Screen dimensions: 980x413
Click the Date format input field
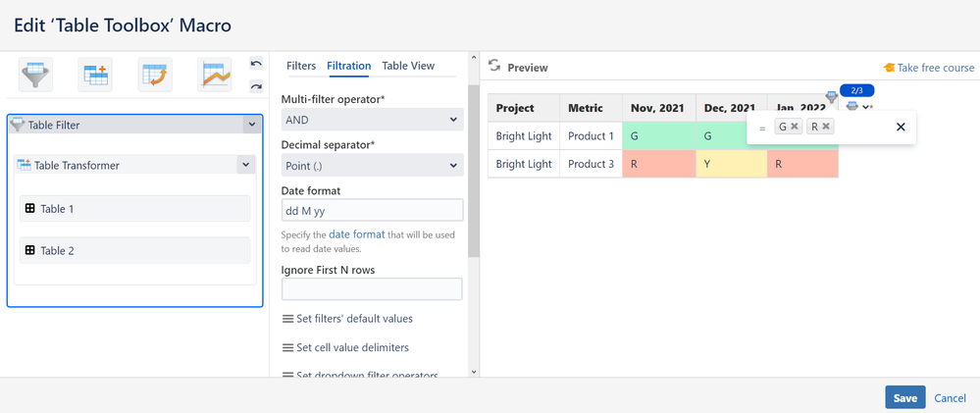tap(372, 210)
